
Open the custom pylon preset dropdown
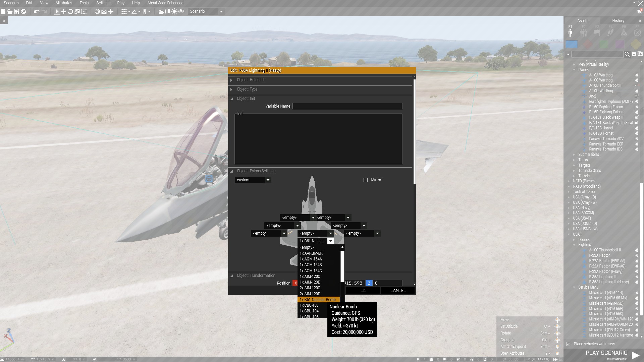click(268, 180)
